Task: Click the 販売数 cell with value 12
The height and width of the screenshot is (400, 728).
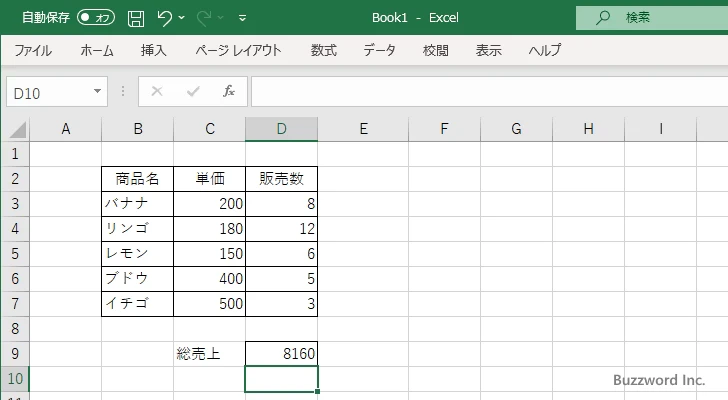Action: [281, 229]
